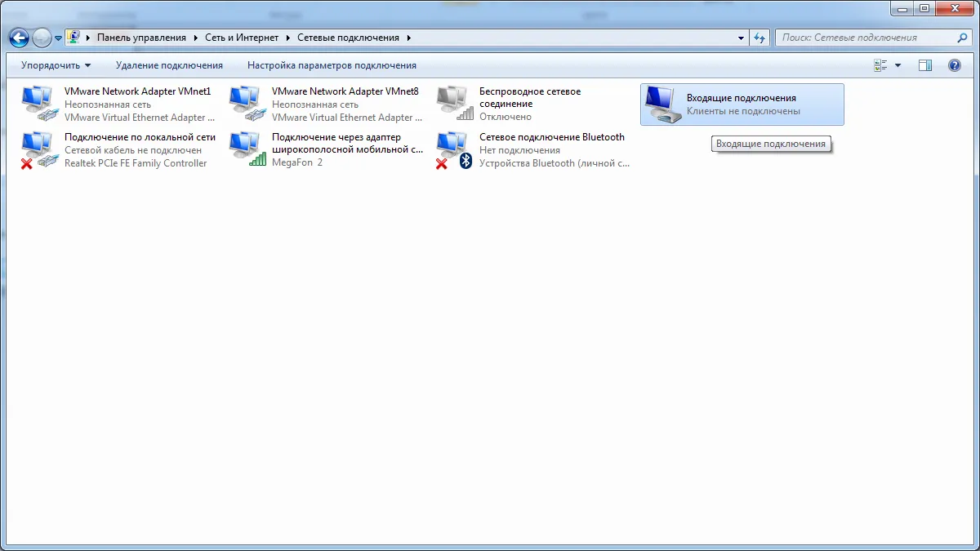Click Удаление подключения in the toolbar
The height and width of the screenshot is (551, 980).
pos(169,65)
